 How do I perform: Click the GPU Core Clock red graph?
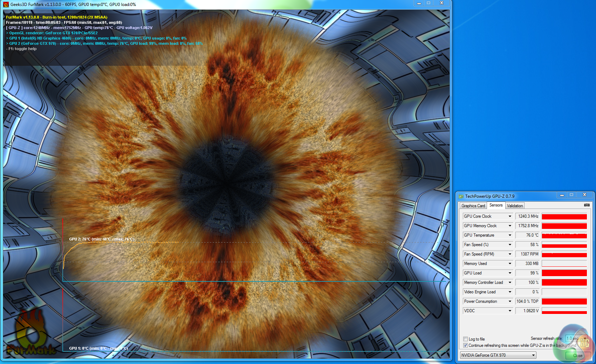click(x=564, y=216)
